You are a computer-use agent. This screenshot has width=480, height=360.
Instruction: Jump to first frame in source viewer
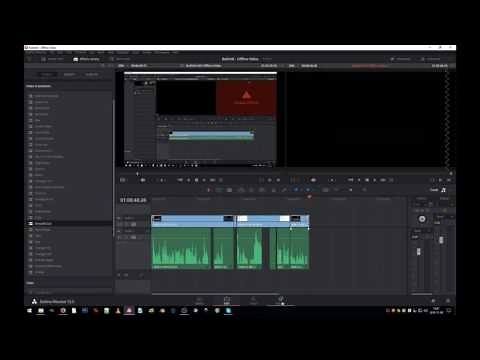pyautogui.click(x=180, y=180)
